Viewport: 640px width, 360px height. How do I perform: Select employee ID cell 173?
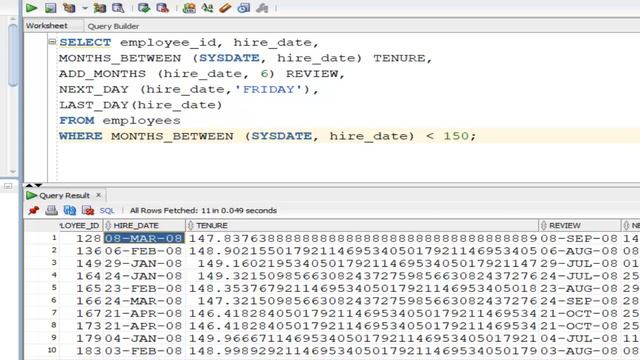click(x=82, y=326)
